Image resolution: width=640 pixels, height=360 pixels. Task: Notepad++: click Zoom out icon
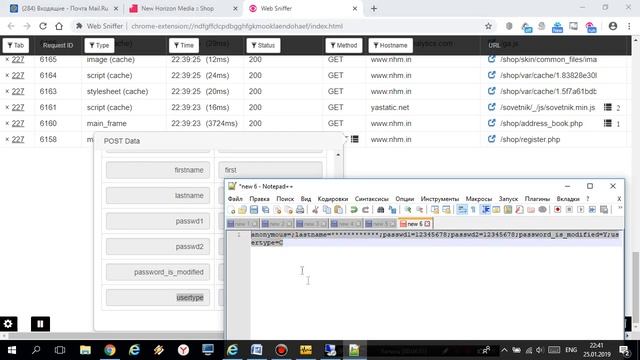tap(419, 210)
